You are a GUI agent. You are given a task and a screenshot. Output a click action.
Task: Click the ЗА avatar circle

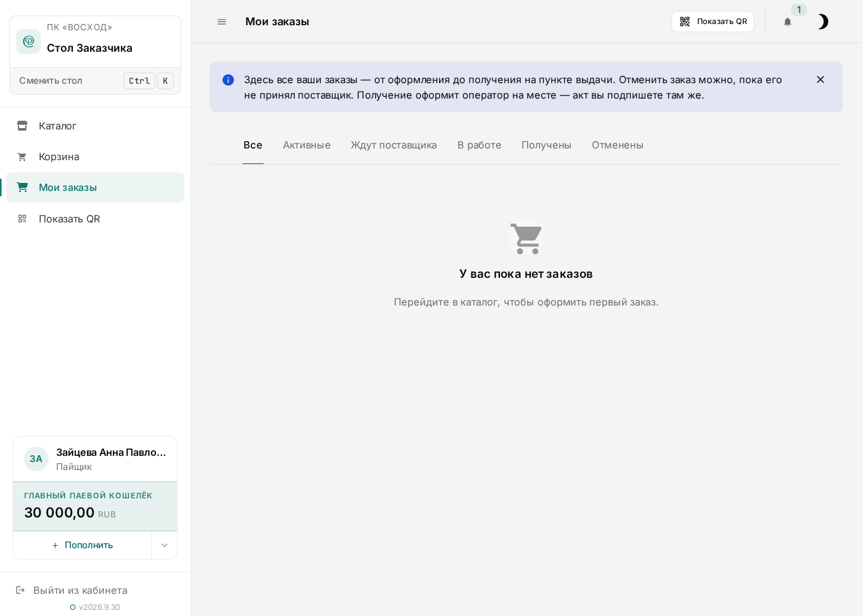(x=36, y=459)
